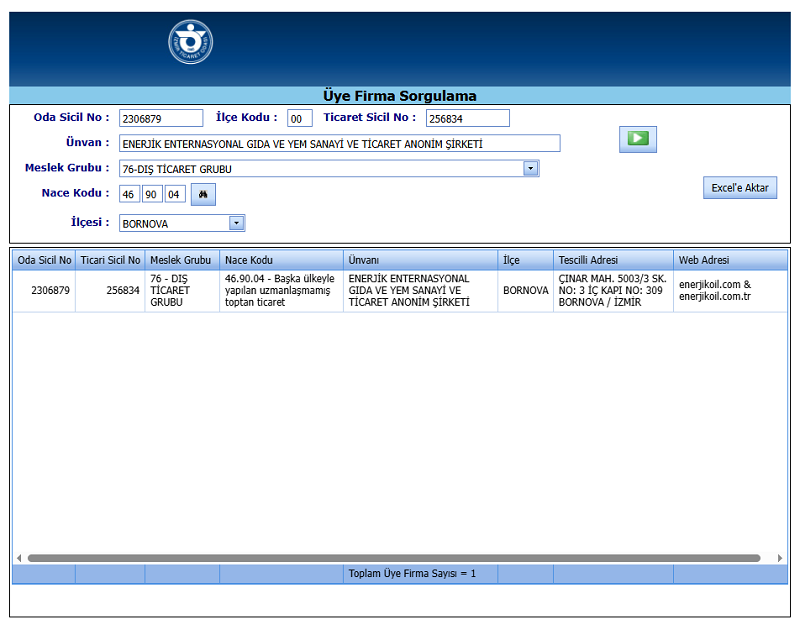The image size is (800, 630).
Task: Sort table by Ünvanı column header
Action: [x=420, y=260]
